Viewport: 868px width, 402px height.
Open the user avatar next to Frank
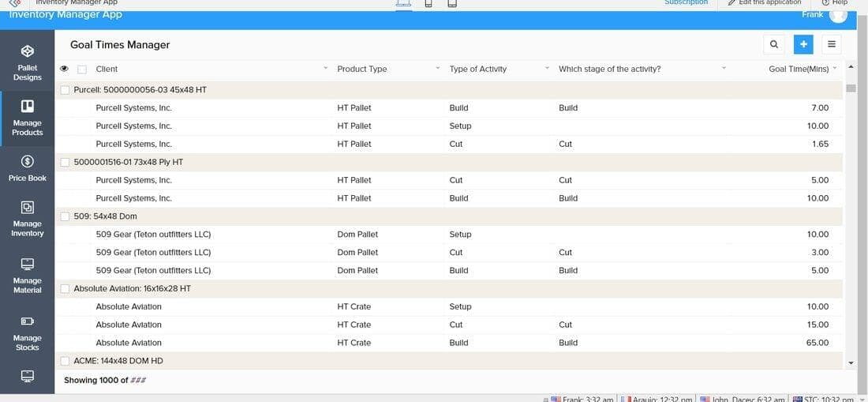837,14
